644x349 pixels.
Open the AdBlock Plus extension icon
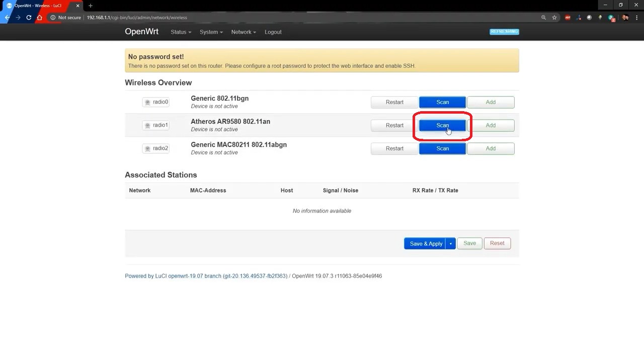(x=568, y=18)
